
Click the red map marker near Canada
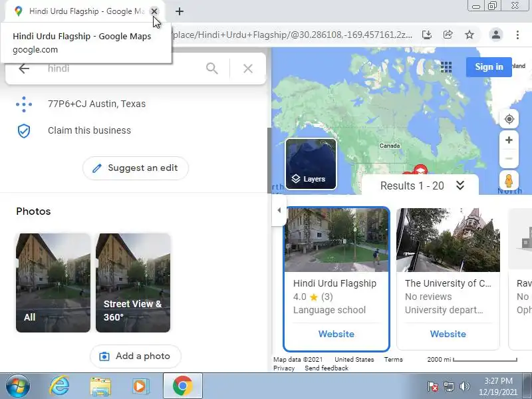coord(421,170)
